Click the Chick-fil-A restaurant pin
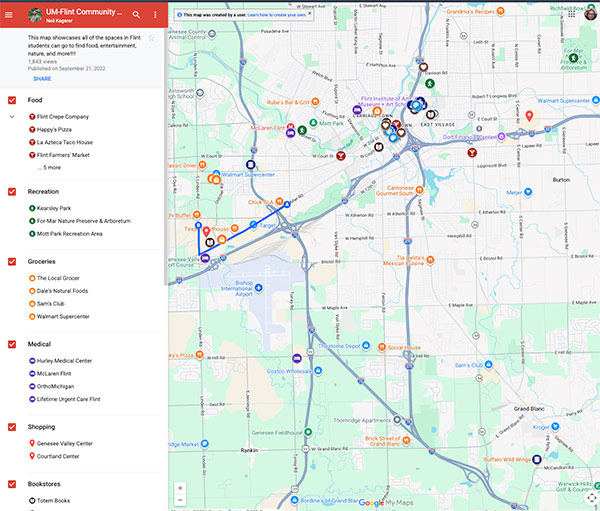600x511 pixels. click(x=279, y=201)
